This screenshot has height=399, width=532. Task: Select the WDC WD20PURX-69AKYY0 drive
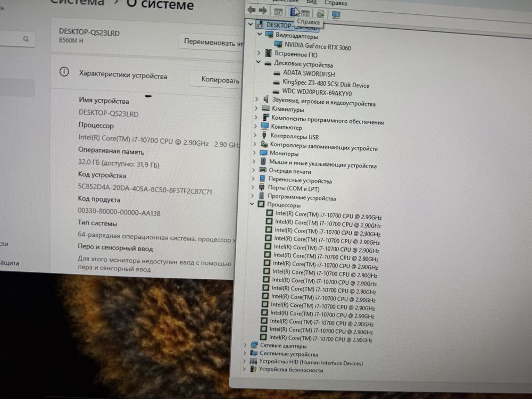click(317, 92)
